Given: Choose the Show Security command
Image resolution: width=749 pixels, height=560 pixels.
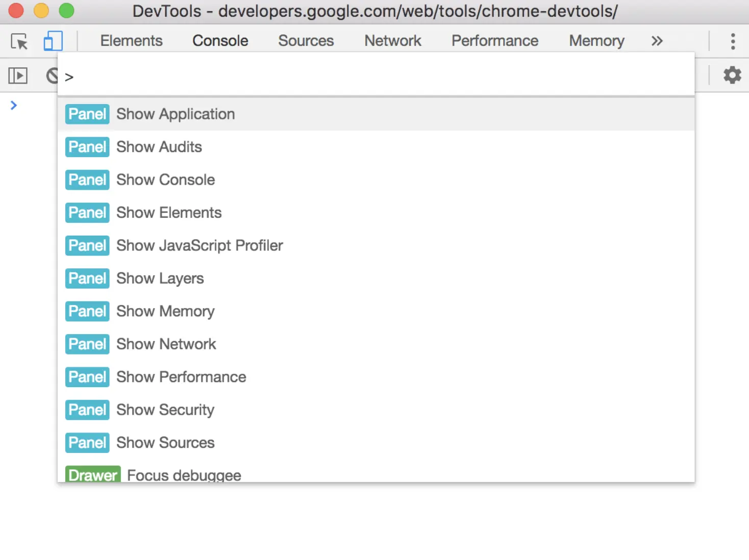Looking at the screenshot, I should tap(376, 410).
